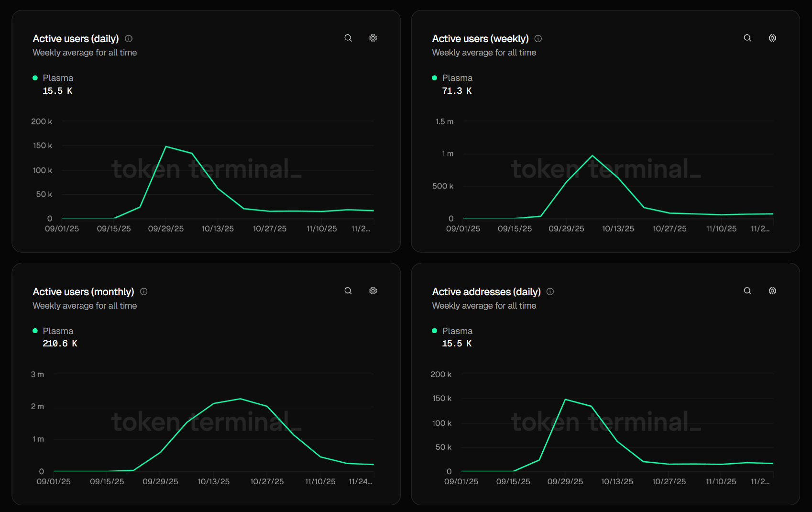Click magnifier icon on Active addresses (daily)
Viewport: 812px width, 512px height.
coord(747,291)
